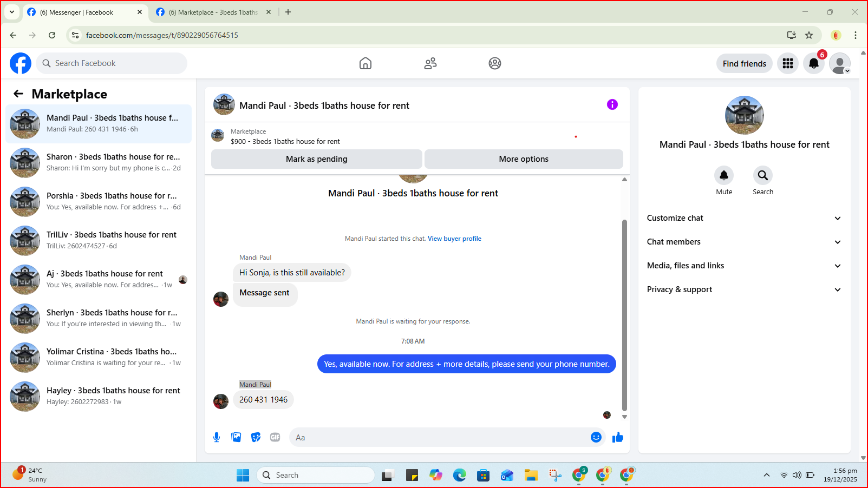Attach a photo or file
Image resolution: width=868 pixels, height=488 pixels.
click(x=236, y=437)
